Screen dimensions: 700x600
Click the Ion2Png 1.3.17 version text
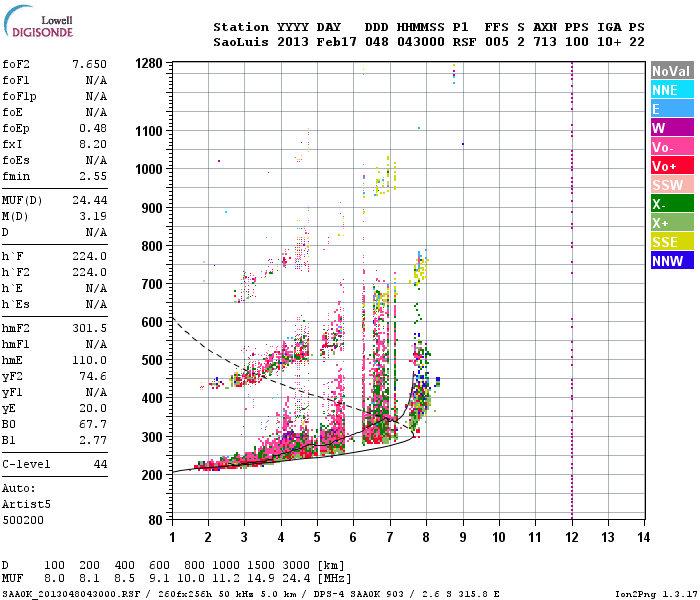tap(656, 594)
